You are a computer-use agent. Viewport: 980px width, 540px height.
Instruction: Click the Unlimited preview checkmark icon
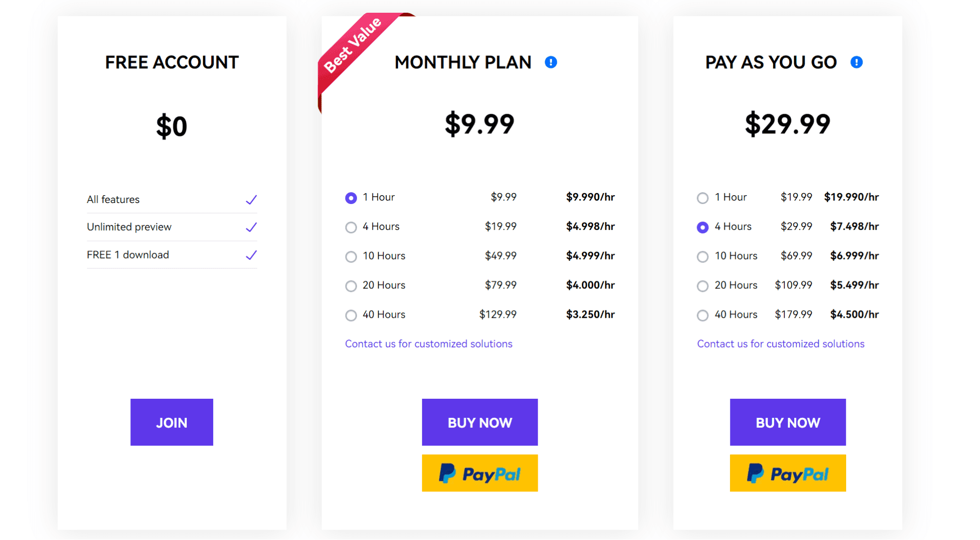[x=251, y=227]
